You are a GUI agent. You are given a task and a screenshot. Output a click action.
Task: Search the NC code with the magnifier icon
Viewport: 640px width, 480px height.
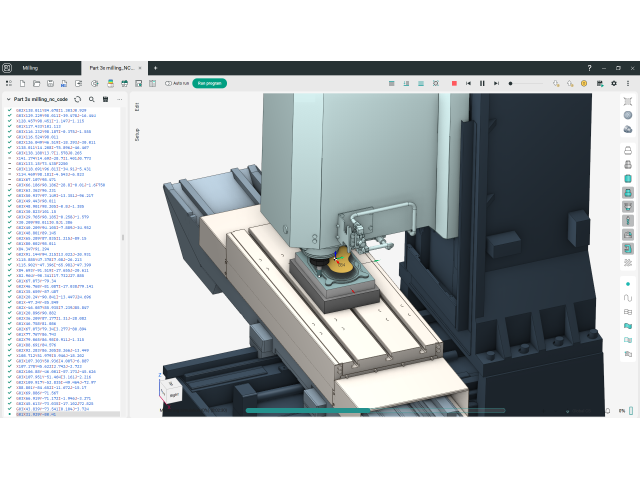92,99
